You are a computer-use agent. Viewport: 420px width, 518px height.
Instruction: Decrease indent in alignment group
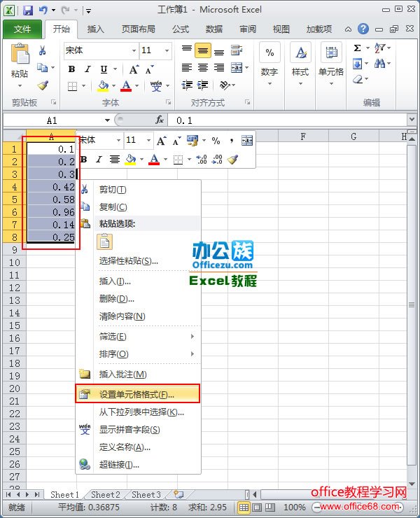187,85
